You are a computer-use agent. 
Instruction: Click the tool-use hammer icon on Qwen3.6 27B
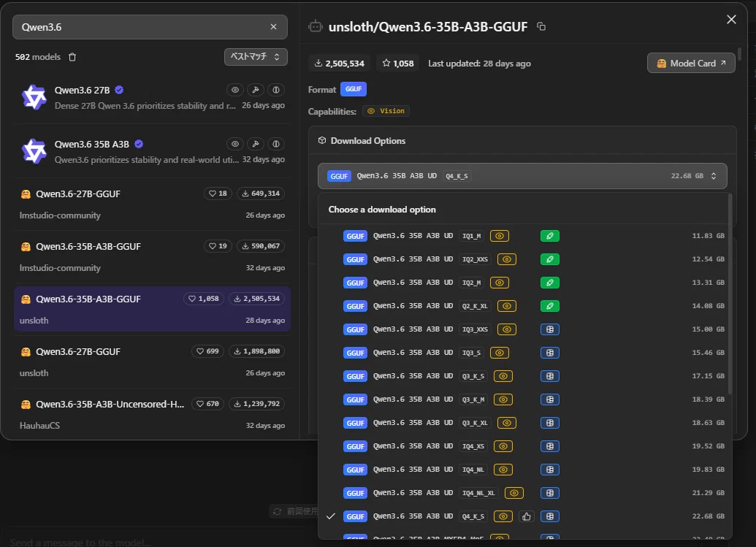click(x=256, y=90)
